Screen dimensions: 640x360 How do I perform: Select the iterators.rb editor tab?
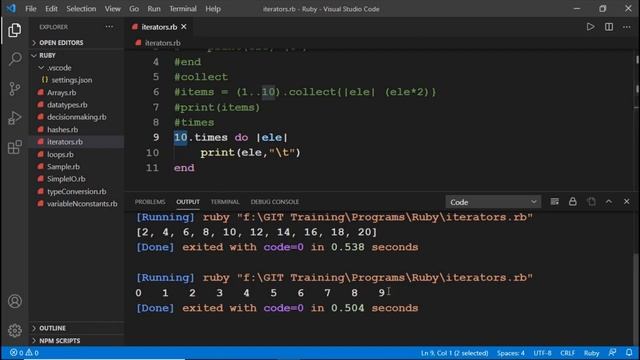[x=159, y=27]
